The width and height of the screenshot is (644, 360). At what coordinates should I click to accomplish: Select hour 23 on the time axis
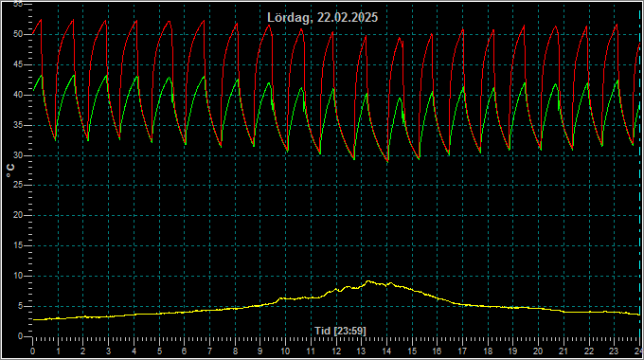coord(614,351)
